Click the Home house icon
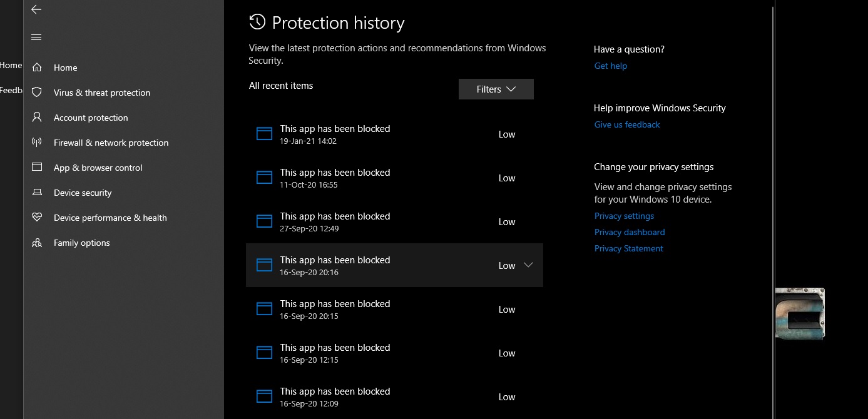Viewport: 868px width, 419px height. [x=37, y=68]
